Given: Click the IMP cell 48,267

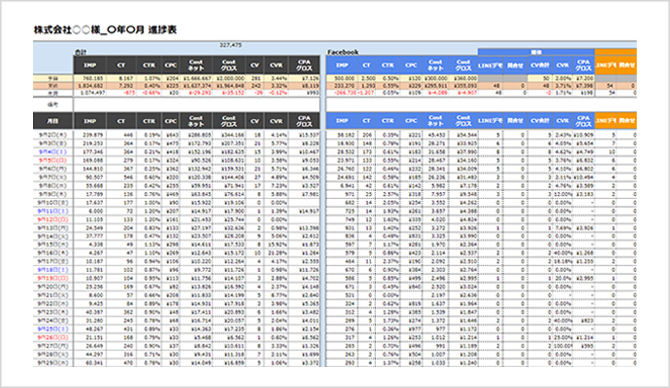Looking at the screenshot, I should [90, 329].
